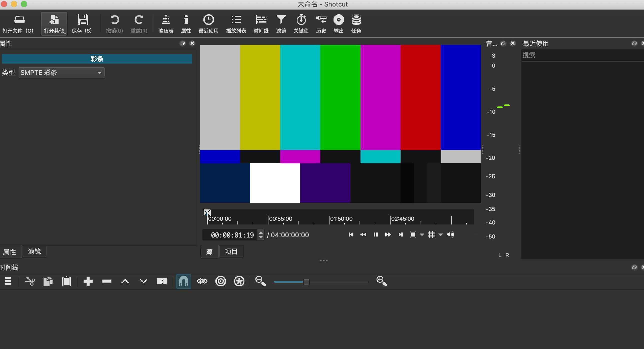Expand the 类型 SMPTE 彩条 dropdown

point(62,73)
